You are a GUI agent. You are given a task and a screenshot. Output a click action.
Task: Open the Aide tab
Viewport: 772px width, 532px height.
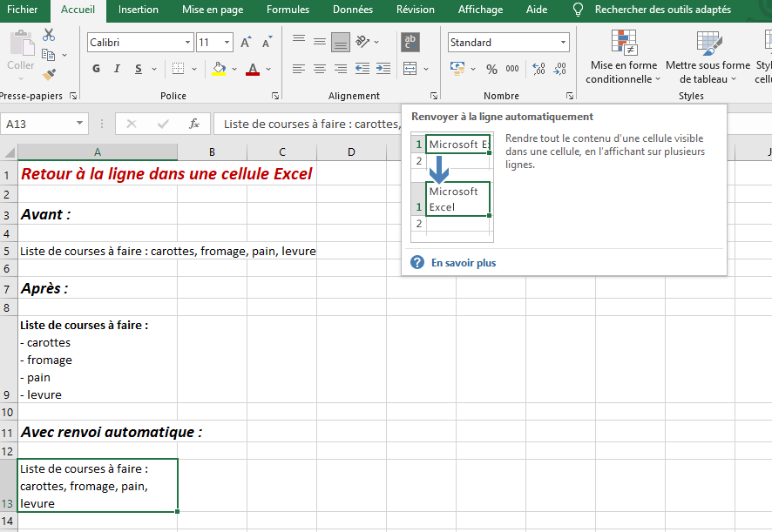[537, 10]
